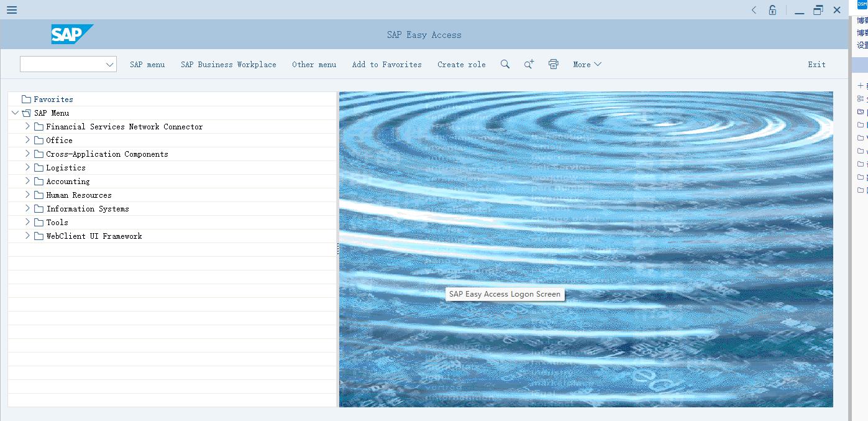Expand the Human Resources folder
The height and width of the screenshot is (421, 868).
tap(27, 195)
